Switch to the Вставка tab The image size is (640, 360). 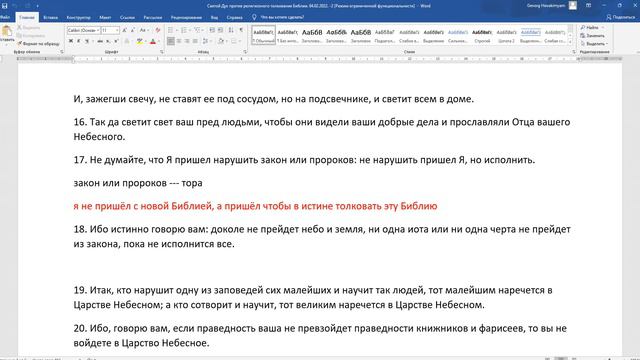pyautogui.click(x=50, y=18)
